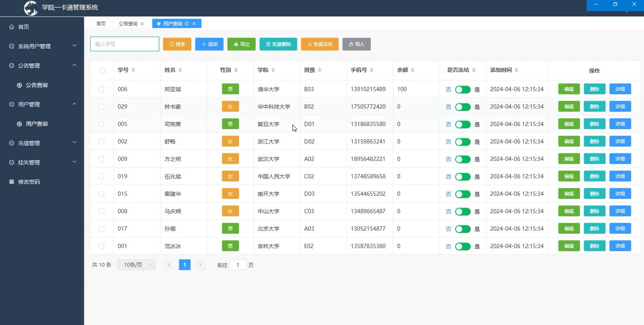Sort table by 余额 column arrows
The image size is (644, 325).
click(413, 70)
